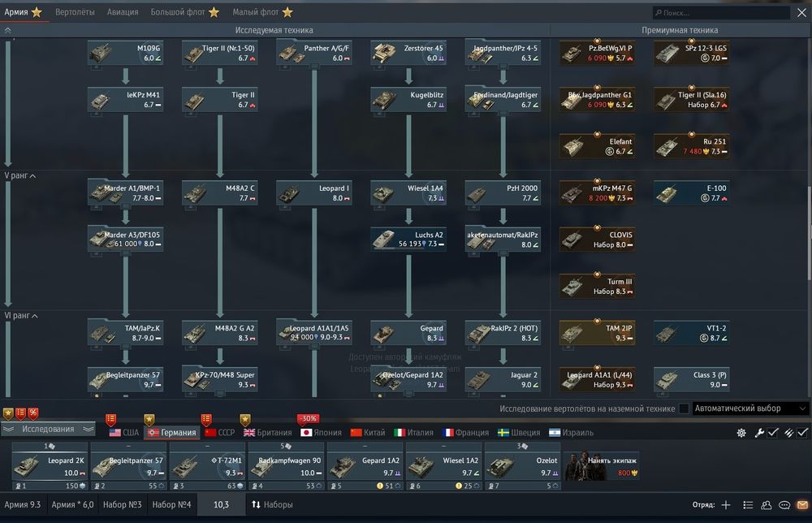This screenshot has width=812, height=523.
Task: Click into the Поиск search field
Action: click(x=721, y=12)
